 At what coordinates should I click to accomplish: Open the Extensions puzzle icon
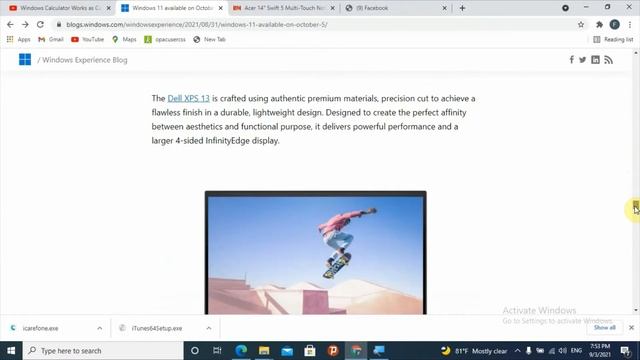pyautogui.click(x=599, y=24)
